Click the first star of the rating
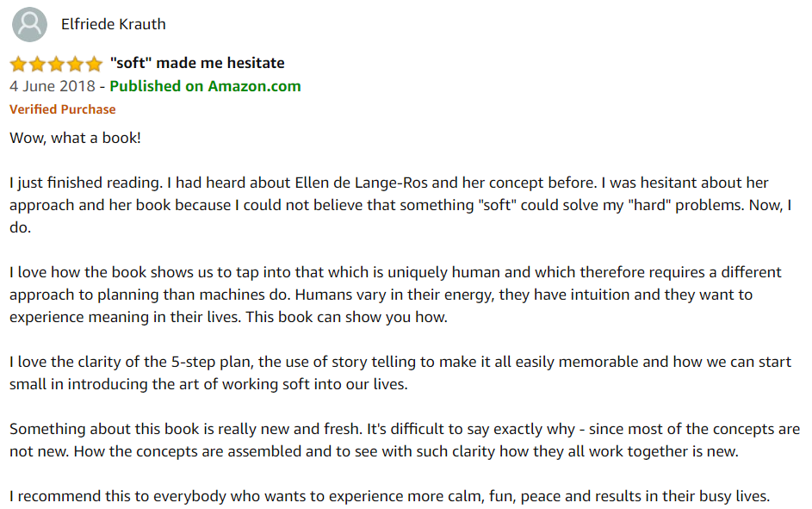The image size is (812, 509). pos(18,64)
